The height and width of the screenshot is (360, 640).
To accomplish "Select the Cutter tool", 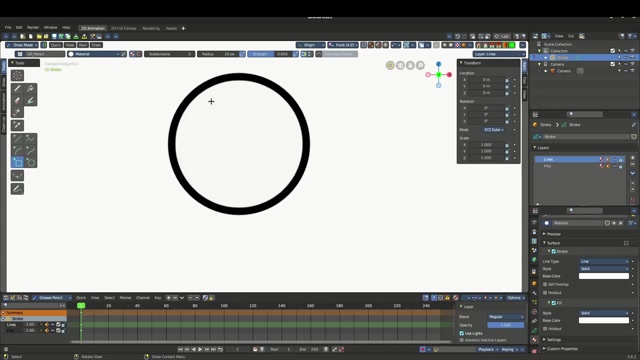I will click(18, 111).
